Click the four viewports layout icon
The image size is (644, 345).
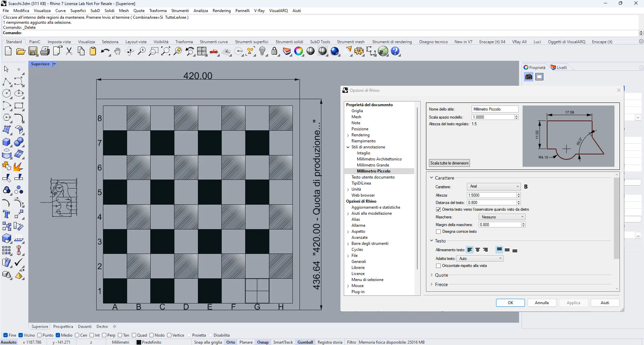click(x=202, y=51)
